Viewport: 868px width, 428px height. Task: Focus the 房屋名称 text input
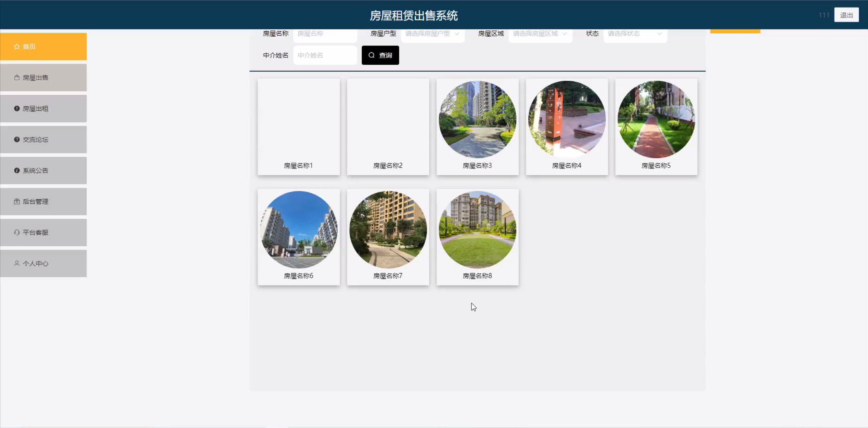tap(325, 34)
